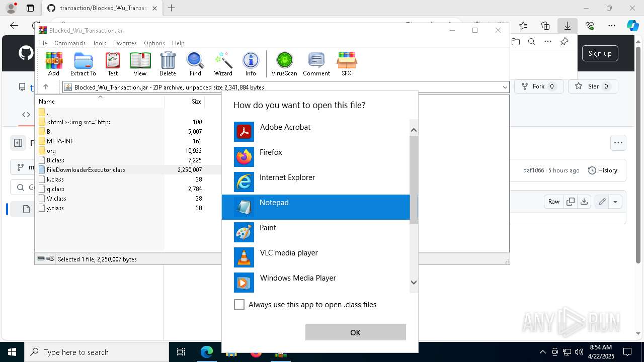The image size is (644, 362).
Task: Open the Favorites menu
Action: [x=125, y=43]
